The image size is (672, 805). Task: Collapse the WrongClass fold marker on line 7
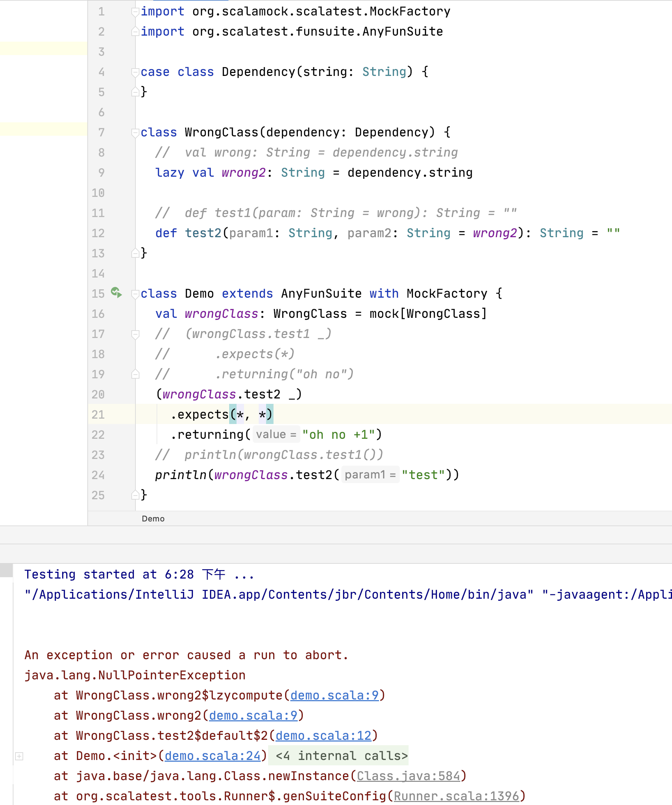[135, 133]
